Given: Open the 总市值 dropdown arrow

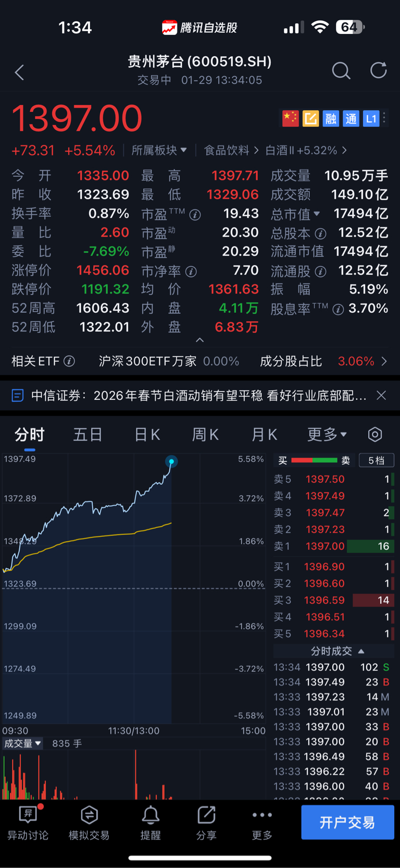Looking at the screenshot, I should point(317,214).
